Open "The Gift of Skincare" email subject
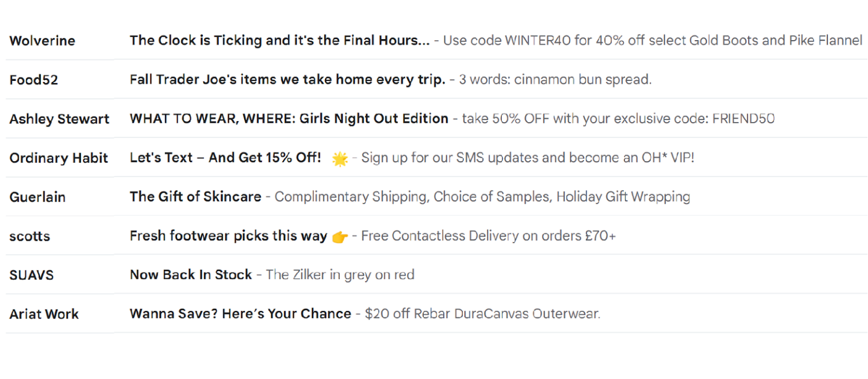This screenshot has height=379, width=868. pos(195,197)
